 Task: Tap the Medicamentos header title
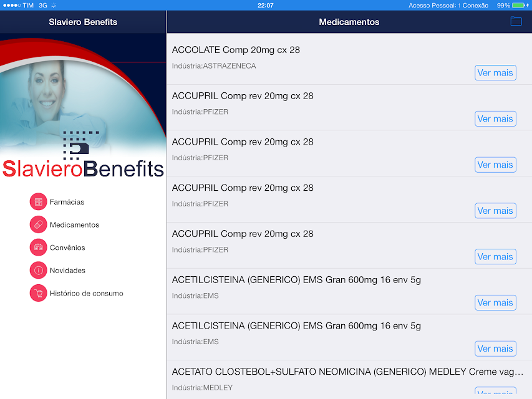[349, 22]
